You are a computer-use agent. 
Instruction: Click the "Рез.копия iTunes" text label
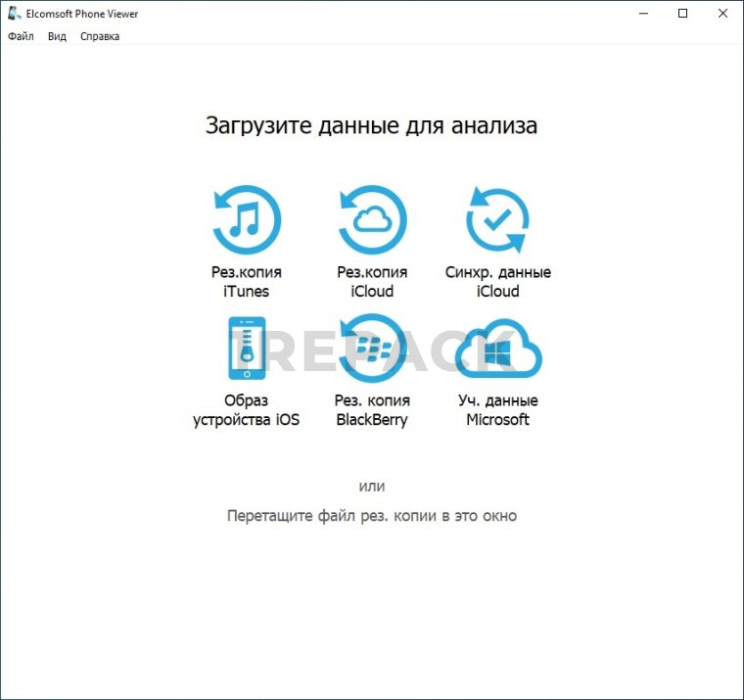247,282
